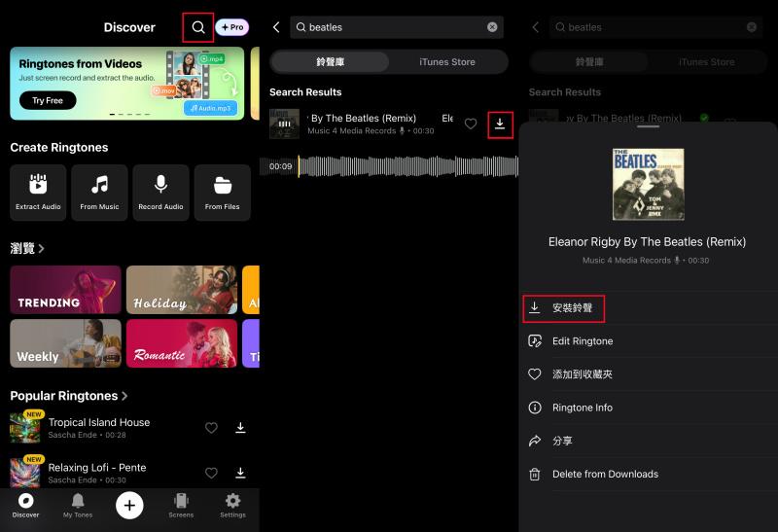Select From Music tool
Image resolution: width=778 pixels, height=532 pixels.
100,193
